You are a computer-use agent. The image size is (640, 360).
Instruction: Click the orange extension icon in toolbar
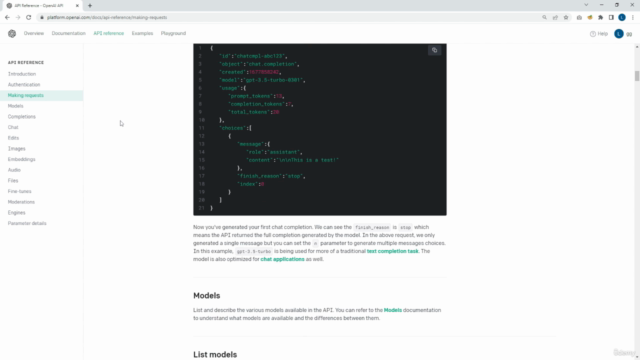[x=590, y=18]
